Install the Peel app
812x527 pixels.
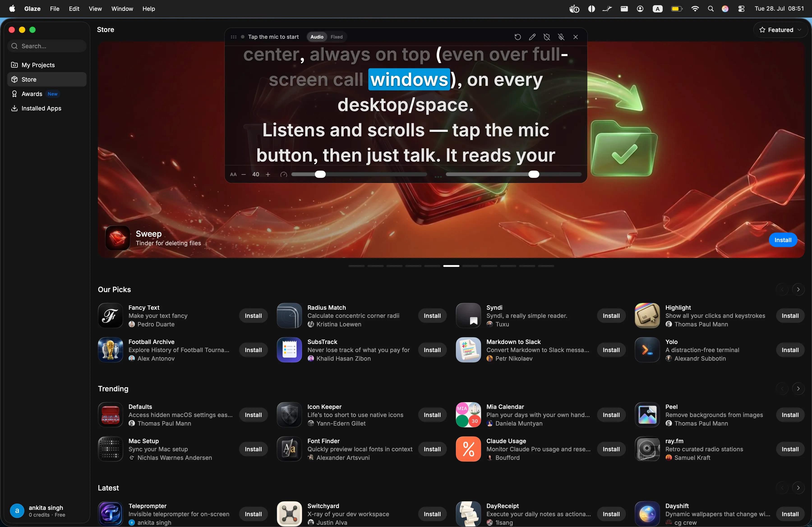tap(790, 415)
